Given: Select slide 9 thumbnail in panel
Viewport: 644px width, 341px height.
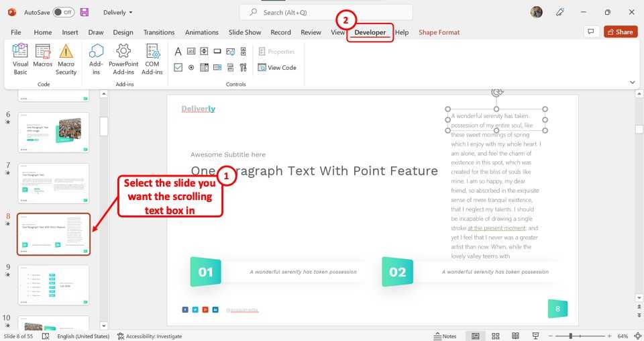Looking at the screenshot, I should click(x=54, y=285).
